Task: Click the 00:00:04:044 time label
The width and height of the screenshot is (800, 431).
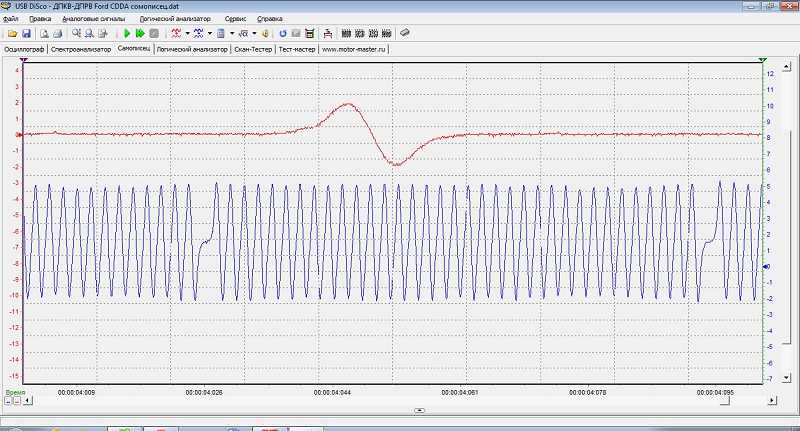Action: tap(332, 393)
